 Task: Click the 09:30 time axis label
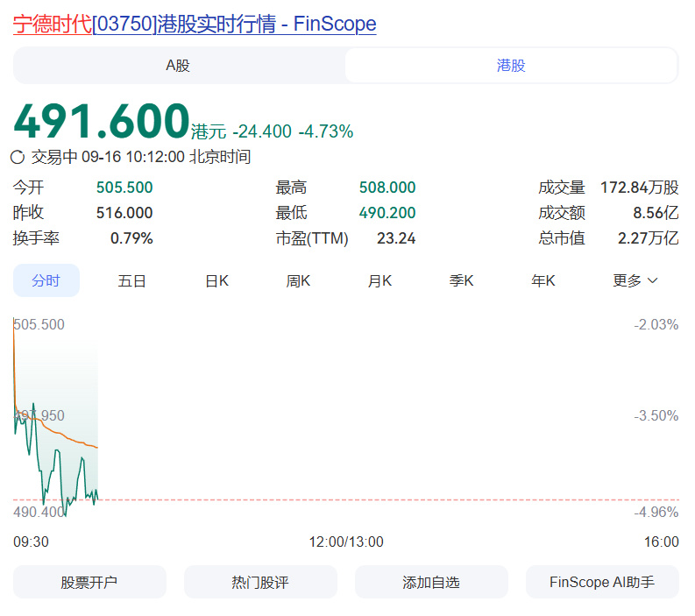click(x=31, y=542)
